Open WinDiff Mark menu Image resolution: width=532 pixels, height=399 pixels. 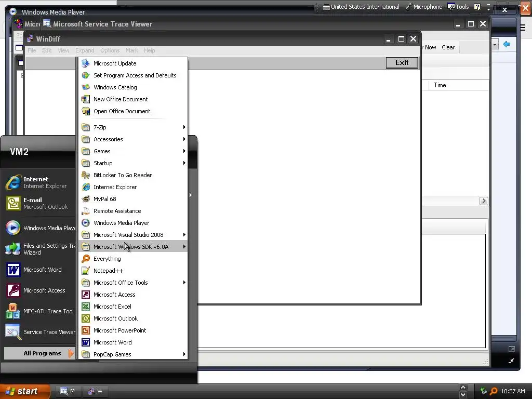click(132, 50)
